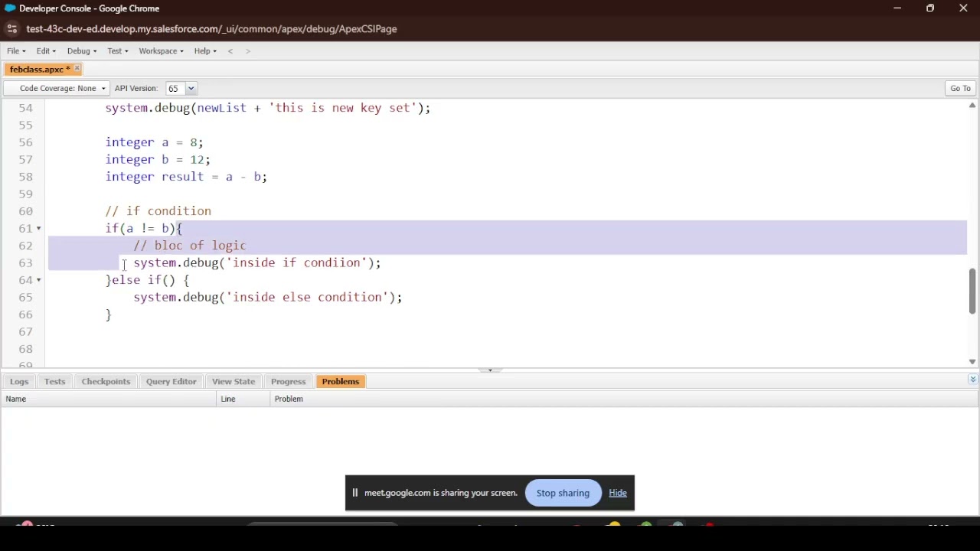The image size is (980, 551).
Task: Switch to the Tests tab
Action: (54, 381)
